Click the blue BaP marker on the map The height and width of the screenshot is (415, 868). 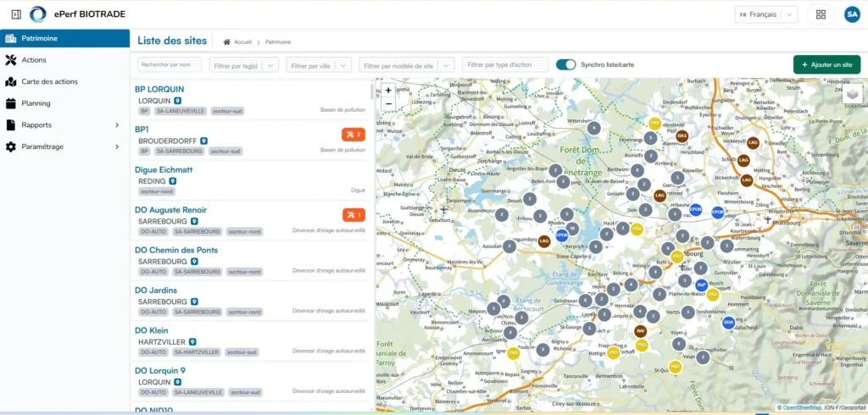(x=701, y=285)
